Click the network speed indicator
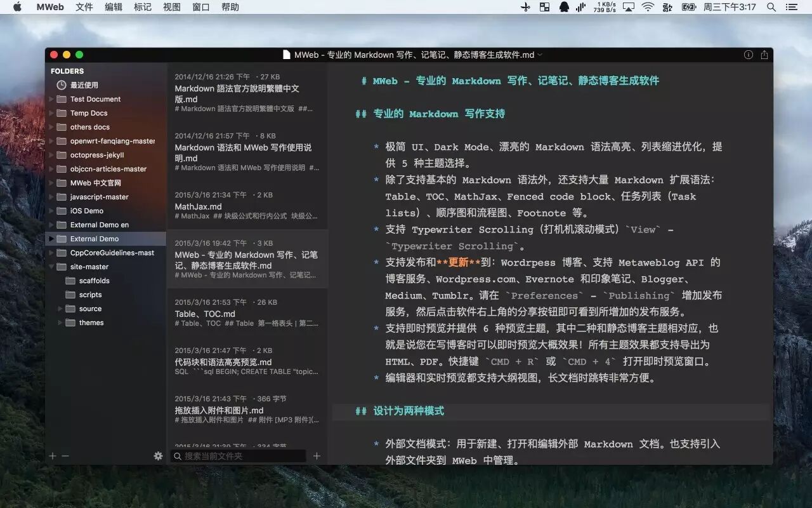812x508 pixels. click(x=605, y=7)
